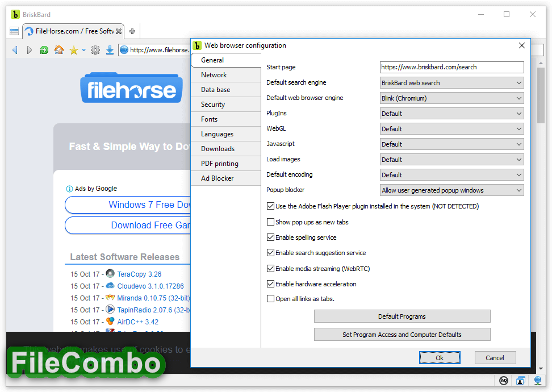Open the Popup blocker dropdown
Viewport: 552px width, 392px height.
[x=451, y=190]
